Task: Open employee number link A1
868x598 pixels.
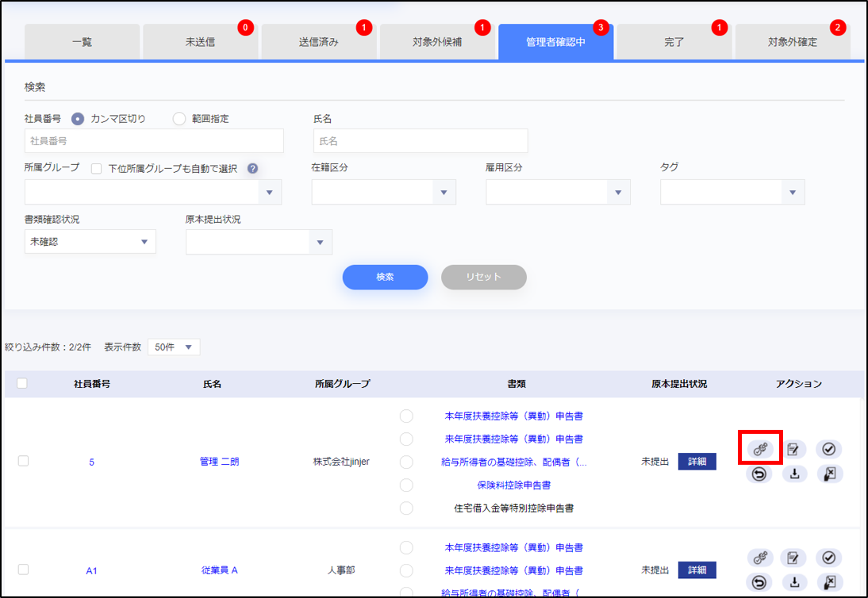Action: (x=91, y=570)
